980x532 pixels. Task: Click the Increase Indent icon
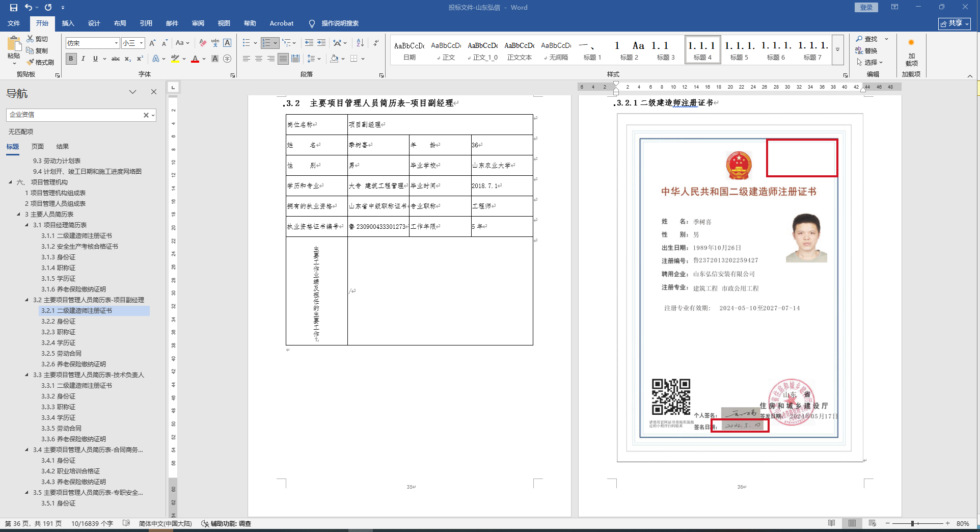321,43
